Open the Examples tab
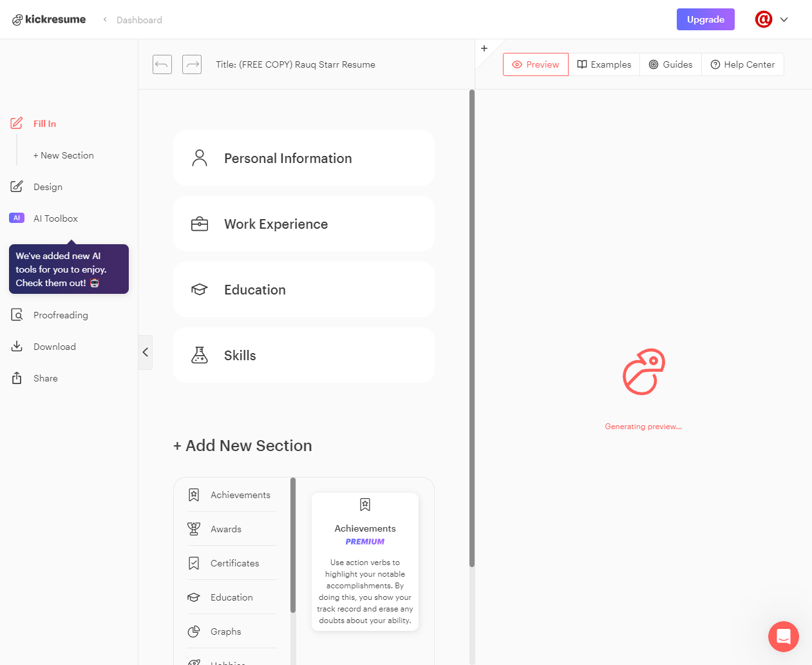The image size is (812, 665). (604, 64)
